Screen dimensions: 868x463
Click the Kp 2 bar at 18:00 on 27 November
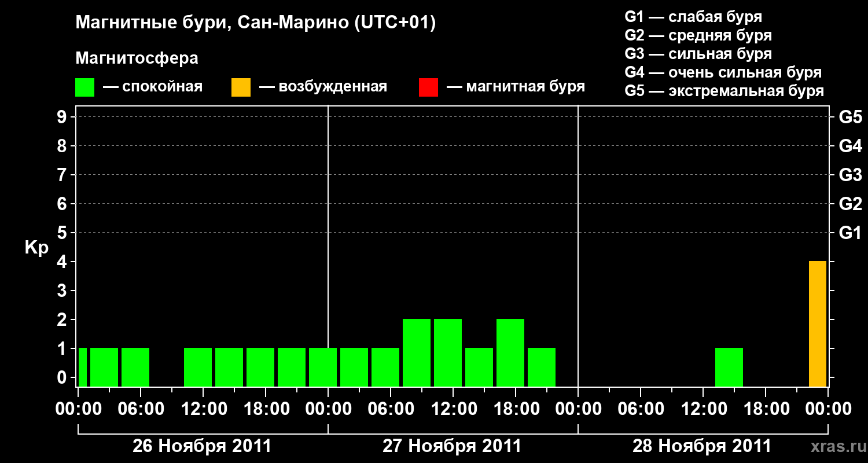tap(510, 352)
